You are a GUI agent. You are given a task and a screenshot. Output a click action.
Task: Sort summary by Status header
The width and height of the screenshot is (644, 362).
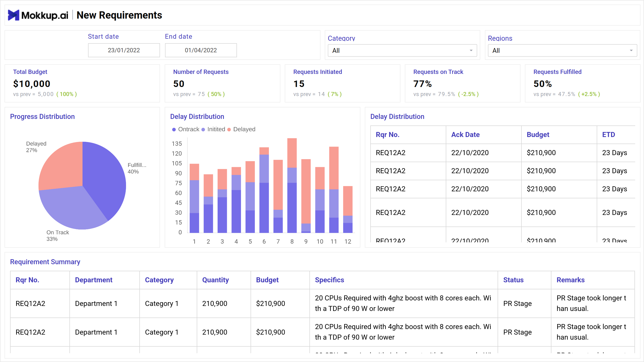pos(513,280)
